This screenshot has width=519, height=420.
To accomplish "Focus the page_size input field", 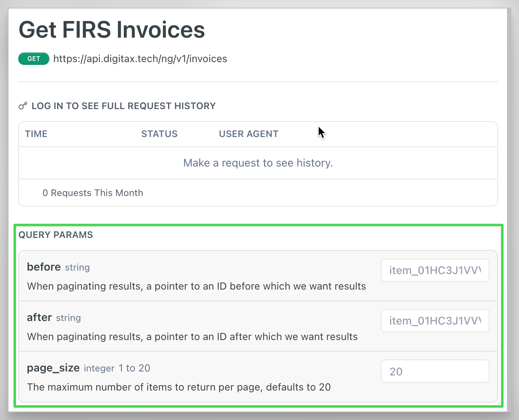I will [x=435, y=371].
